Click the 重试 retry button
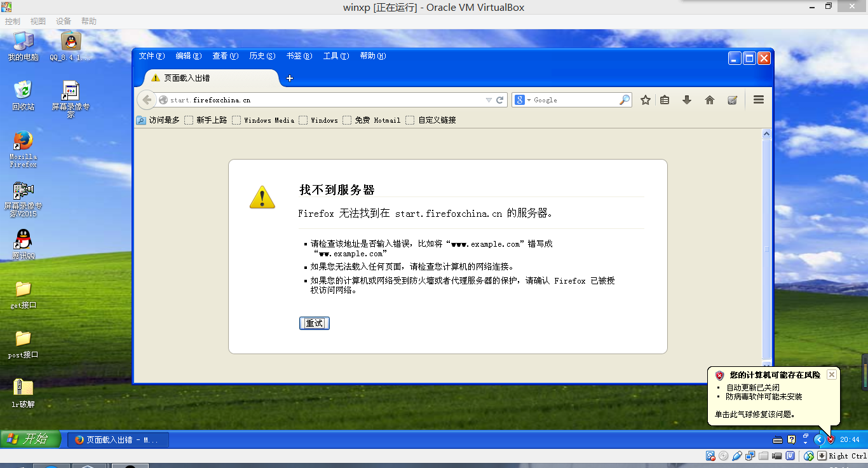Screen dimensions: 868x468 [315, 323]
